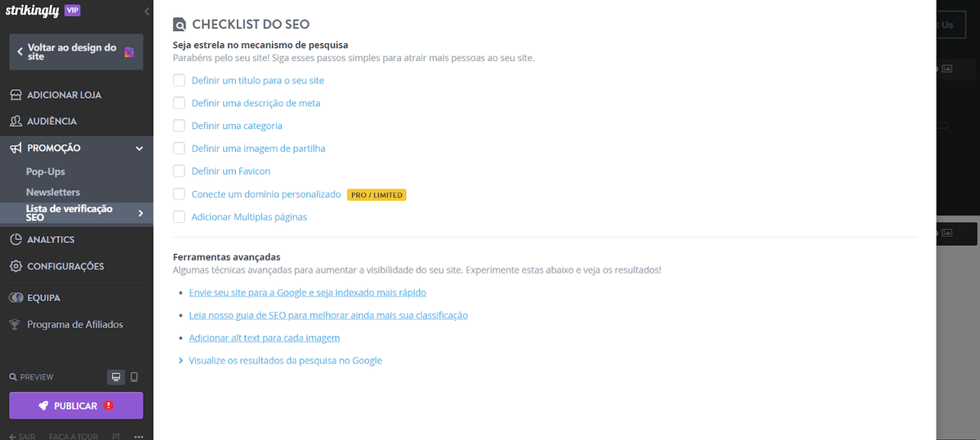Click the Publicar button

point(76,406)
